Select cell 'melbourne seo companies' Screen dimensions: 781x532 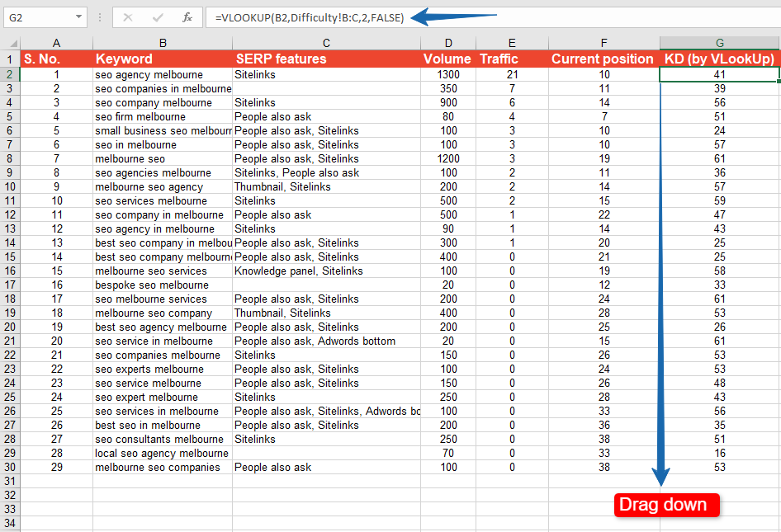[x=163, y=468]
